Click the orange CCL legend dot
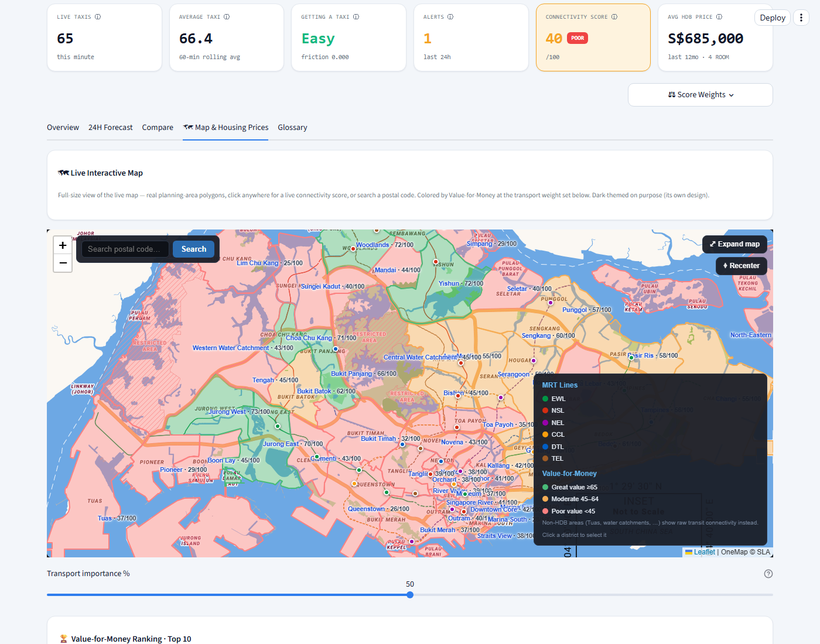 coord(545,434)
